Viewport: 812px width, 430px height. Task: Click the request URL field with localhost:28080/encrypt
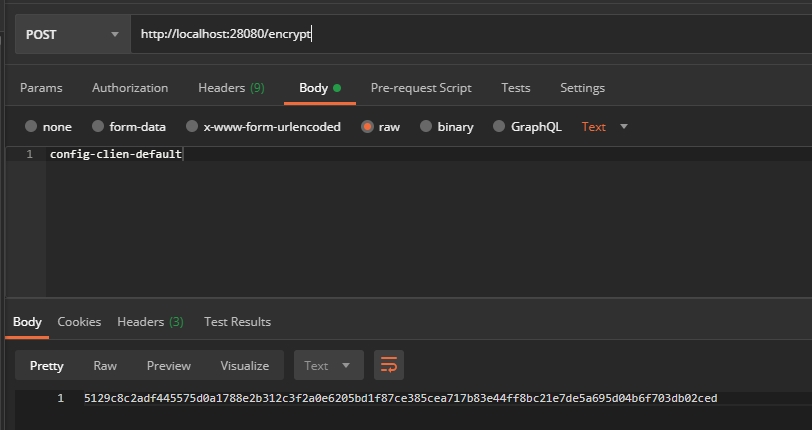pos(471,34)
